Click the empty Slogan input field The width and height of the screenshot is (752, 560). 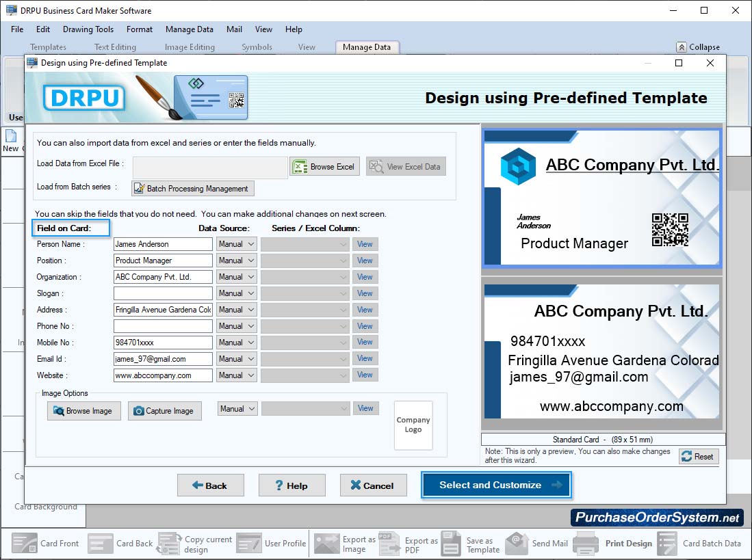coord(163,293)
